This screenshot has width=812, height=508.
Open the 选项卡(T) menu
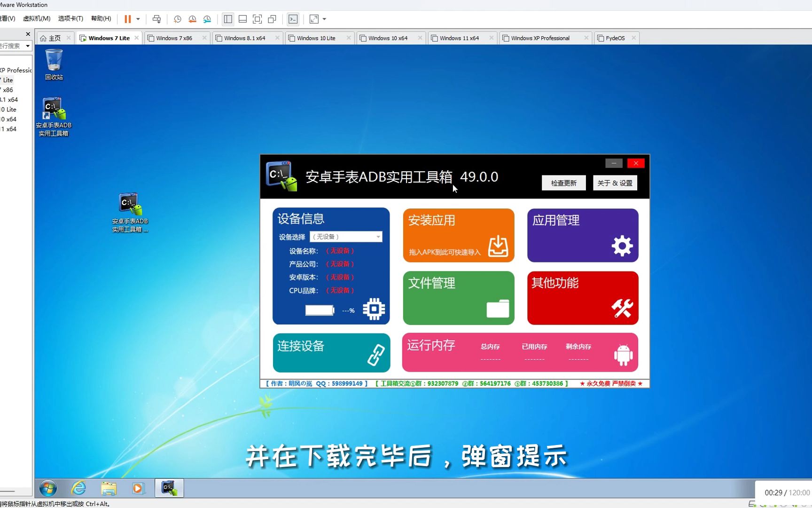pos(70,19)
